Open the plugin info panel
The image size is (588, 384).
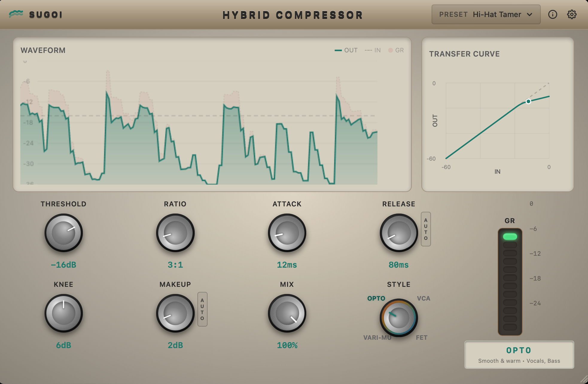[552, 14]
